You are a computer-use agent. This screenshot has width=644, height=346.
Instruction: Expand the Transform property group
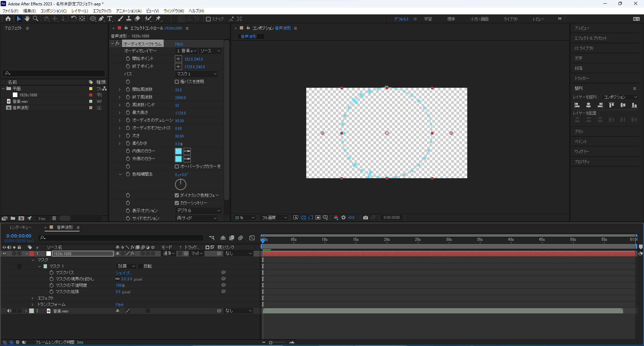(33, 304)
